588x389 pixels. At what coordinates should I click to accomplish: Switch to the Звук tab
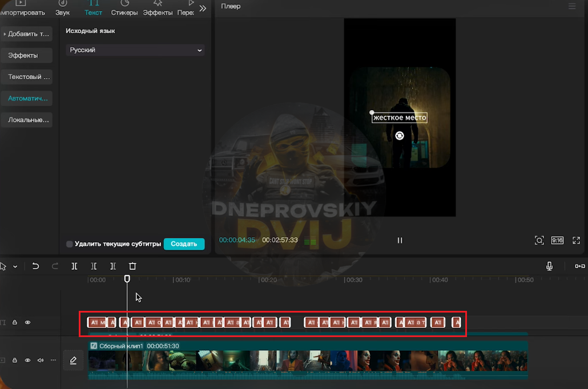coord(63,8)
